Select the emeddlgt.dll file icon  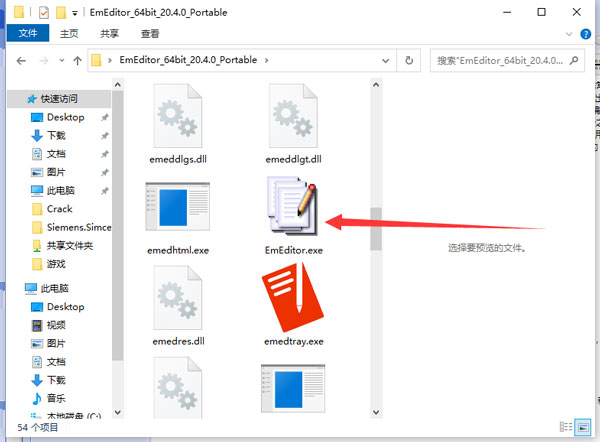coord(293,116)
